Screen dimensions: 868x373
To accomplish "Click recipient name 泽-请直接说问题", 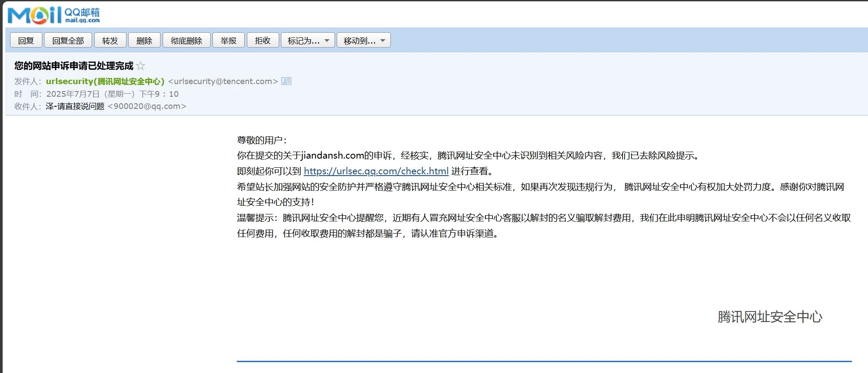I will (x=75, y=106).
